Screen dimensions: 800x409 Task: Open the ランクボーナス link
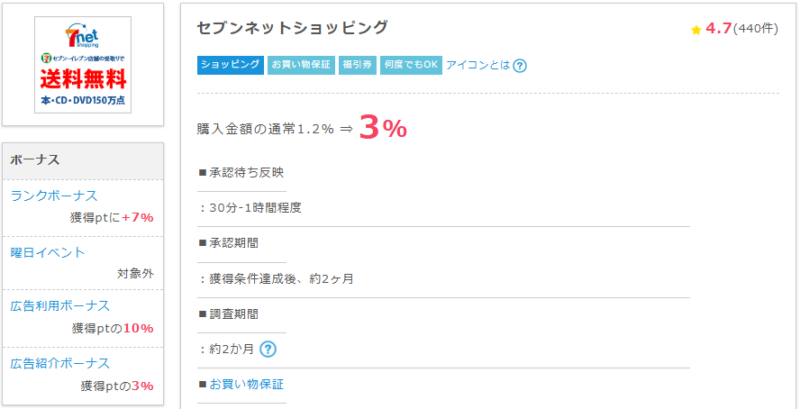point(54,195)
